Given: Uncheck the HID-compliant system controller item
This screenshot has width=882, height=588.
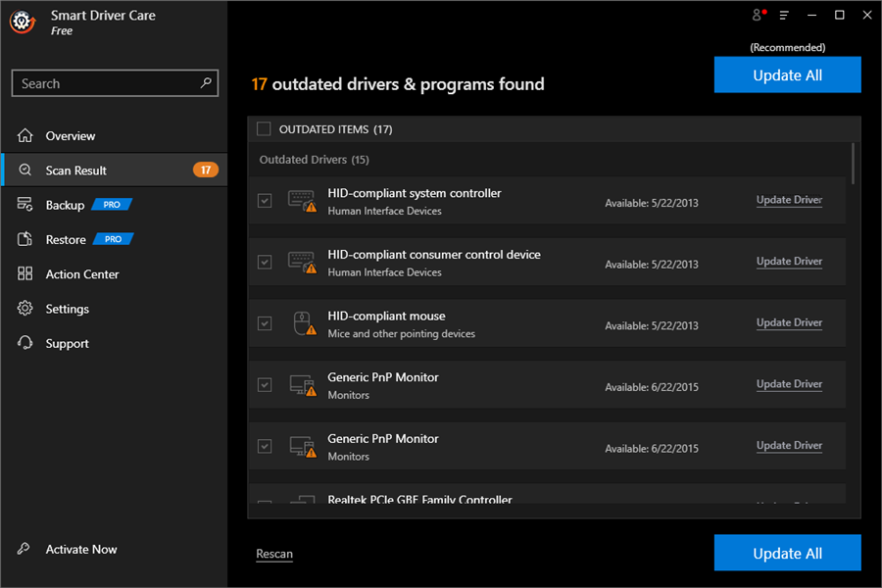Looking at the screenshot, I should pyautogui.click(x=264, y=200).
